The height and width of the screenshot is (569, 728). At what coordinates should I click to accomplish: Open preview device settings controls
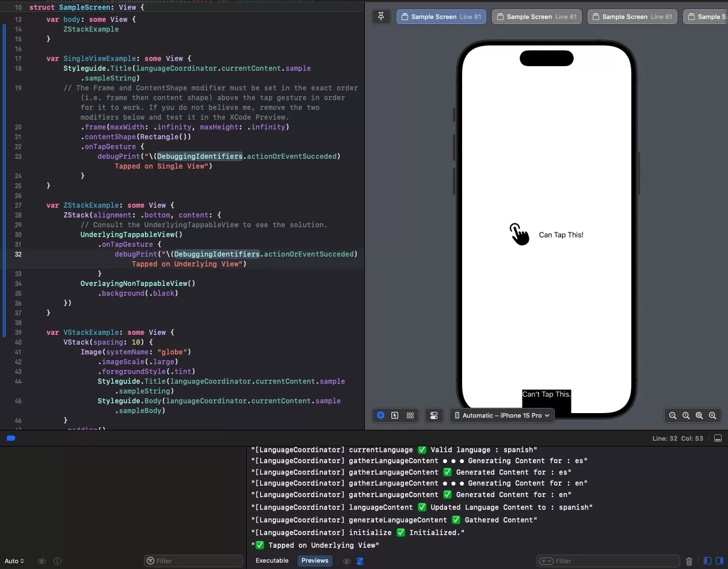pyautogui.click(x=434, y=415)
